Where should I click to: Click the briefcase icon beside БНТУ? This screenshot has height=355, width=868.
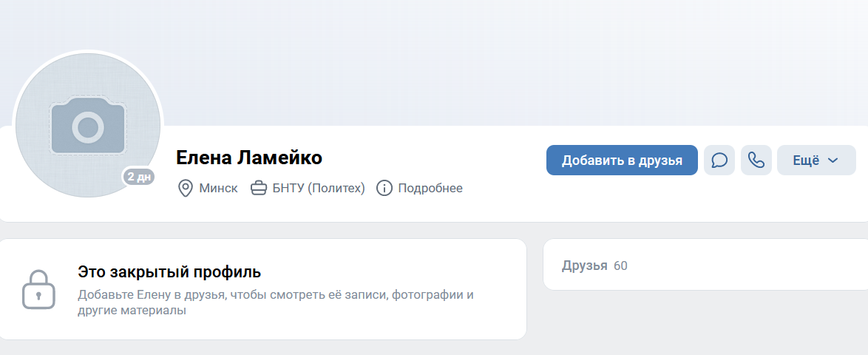[x=259, y=189]
